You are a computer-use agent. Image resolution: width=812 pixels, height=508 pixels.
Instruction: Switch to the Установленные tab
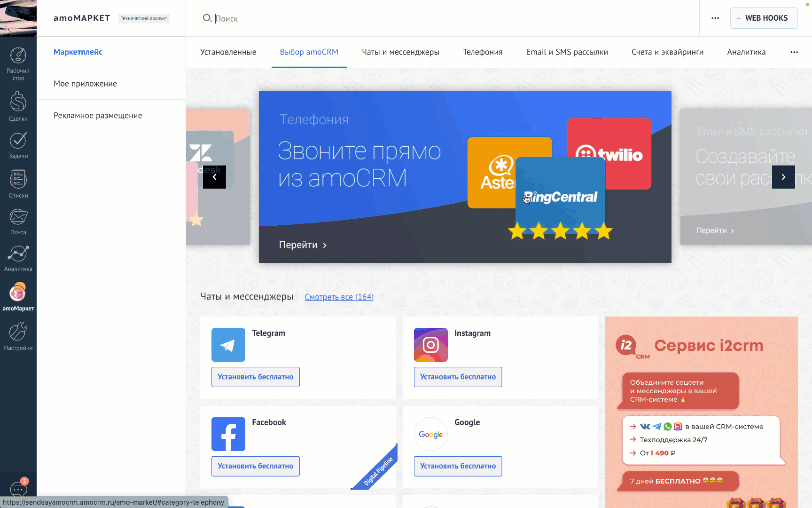[x=228, y=52]
